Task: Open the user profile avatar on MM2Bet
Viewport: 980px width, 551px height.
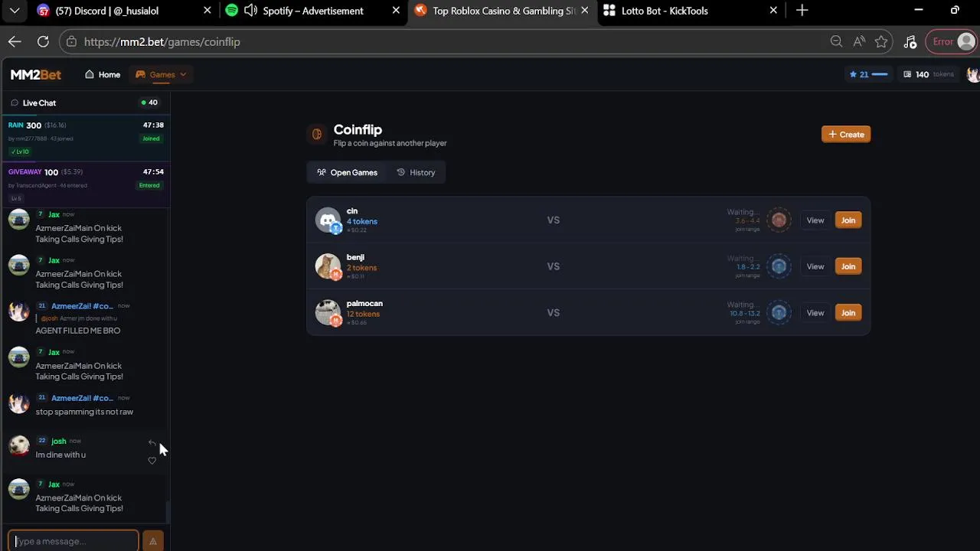Action: pyautogui.click(x=973, y=74)
